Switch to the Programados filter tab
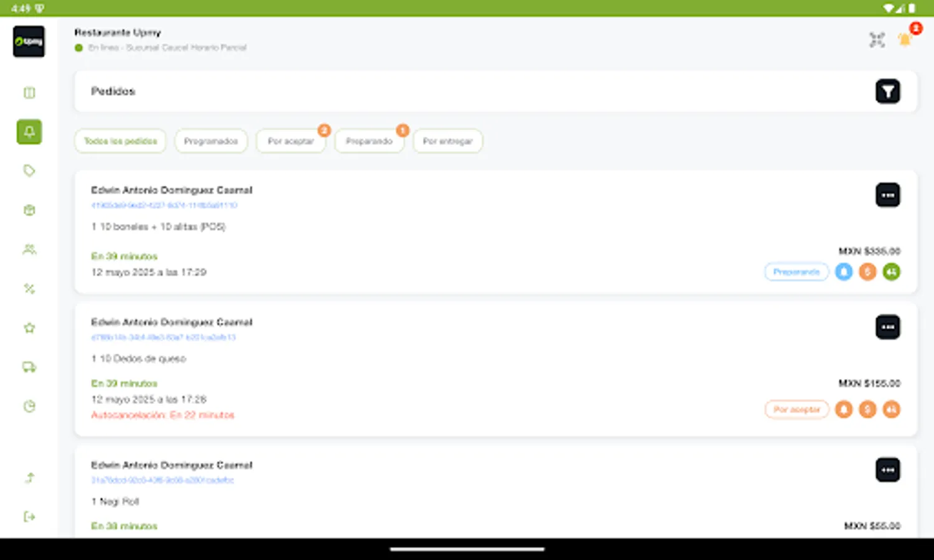 point(211,141)
